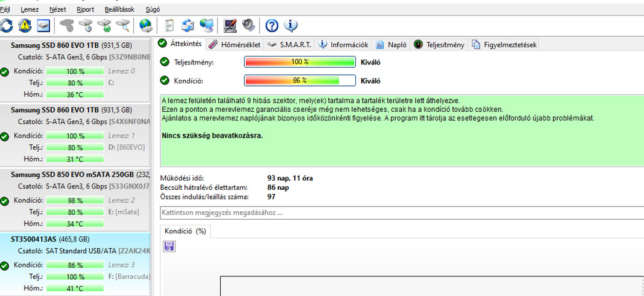This screenshot has height=296, width=644.
Task: Click green status check of Lemez: 0 disk
Action: point(4,72)
